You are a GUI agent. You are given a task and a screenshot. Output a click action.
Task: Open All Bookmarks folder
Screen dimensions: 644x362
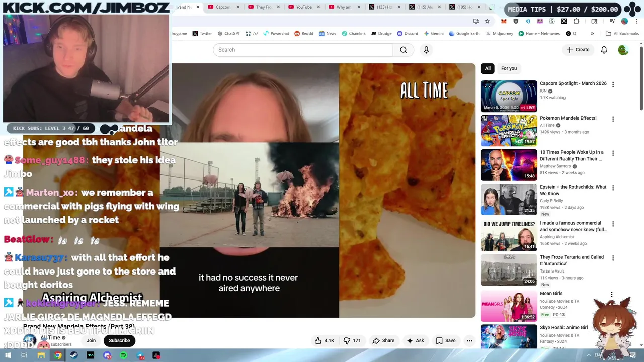tap(622, 34)
